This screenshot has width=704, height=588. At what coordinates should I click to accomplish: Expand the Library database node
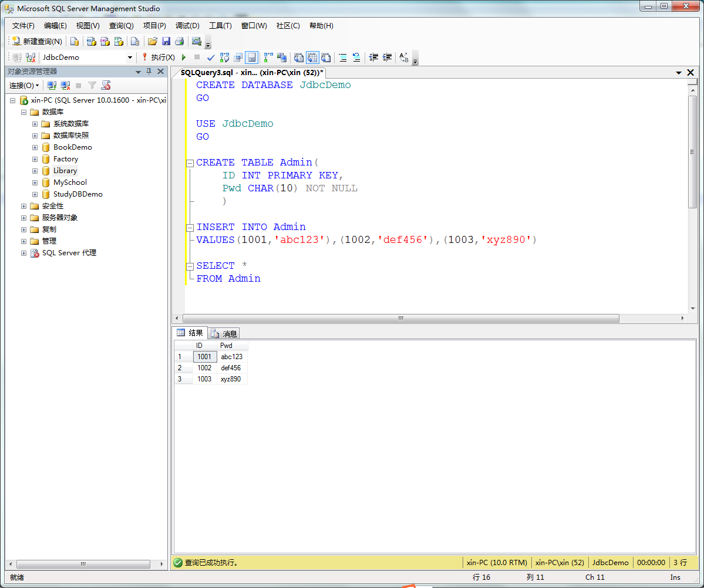pyautogui.click(x=35, y=171)
